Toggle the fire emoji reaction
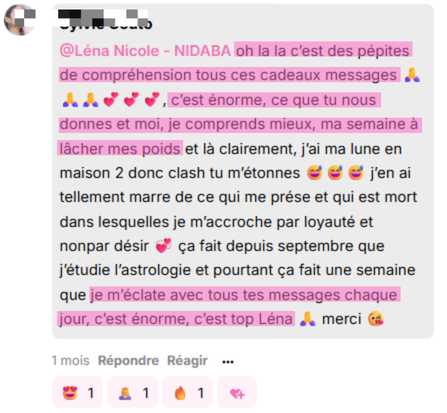 click(187, 393)
